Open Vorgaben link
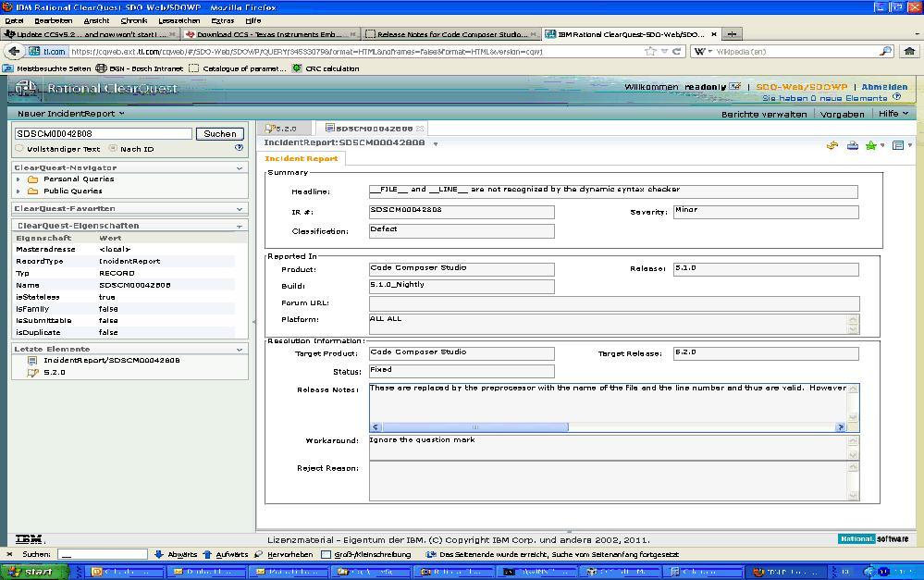Viewport: 924px width, 580px height. click(842, 114)
